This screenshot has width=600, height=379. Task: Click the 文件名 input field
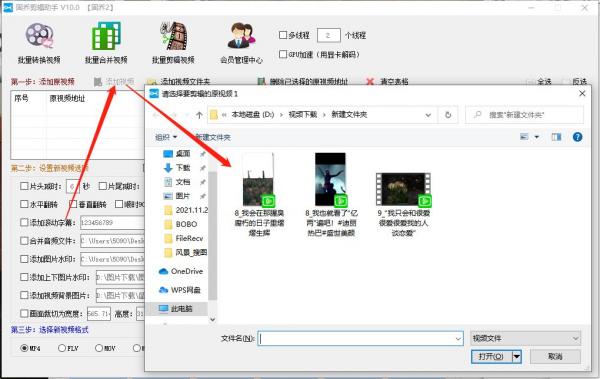(x=360, y=338)
